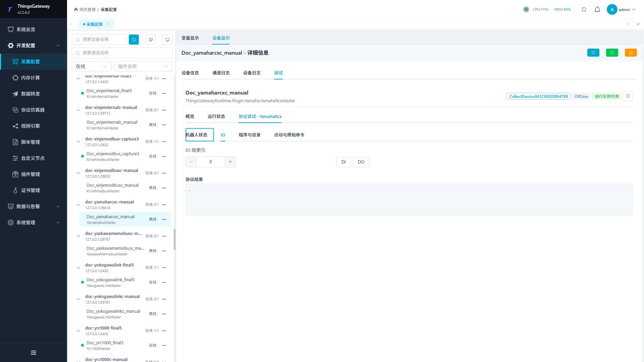Open the 通道日志 tab

tap(221, 73)
